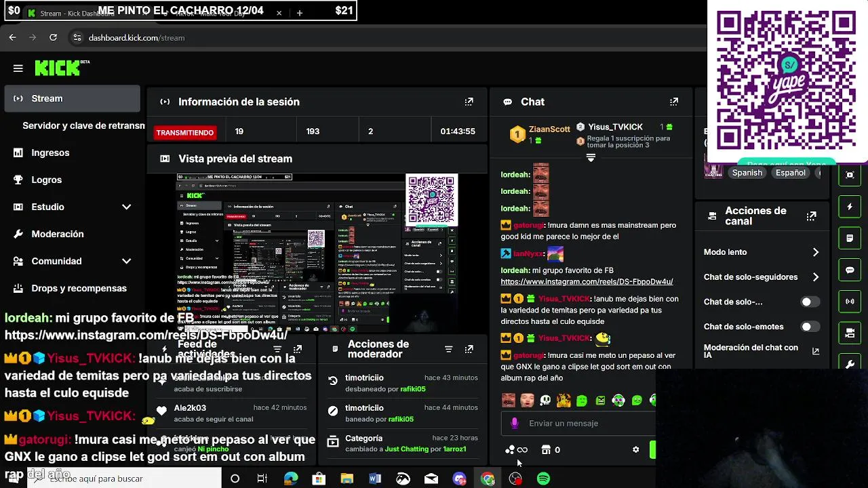Click the TRANSMITIENDO status badge

[x=185, y=132]
